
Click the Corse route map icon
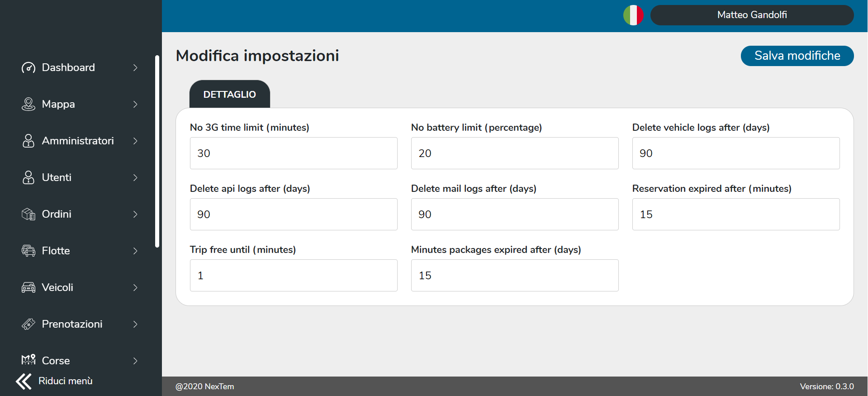[x=28, y=360]
